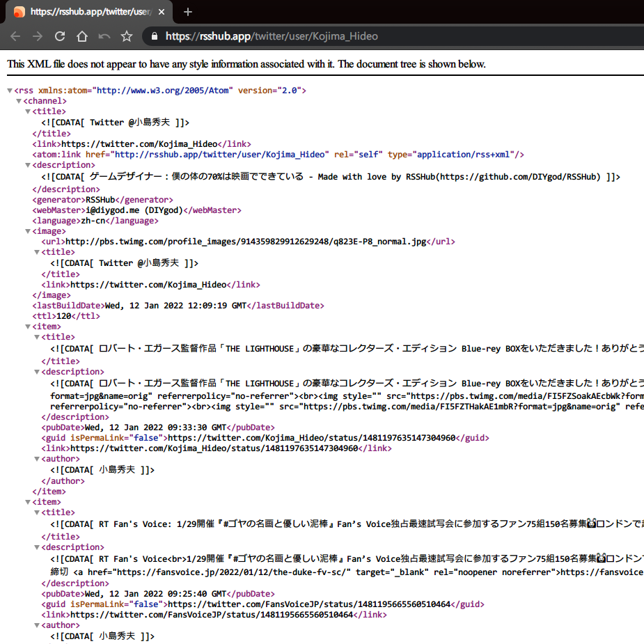Click the RSSHub favicon on the browser tab
Screen dimensions: 644x644
[x=18, y=12]
